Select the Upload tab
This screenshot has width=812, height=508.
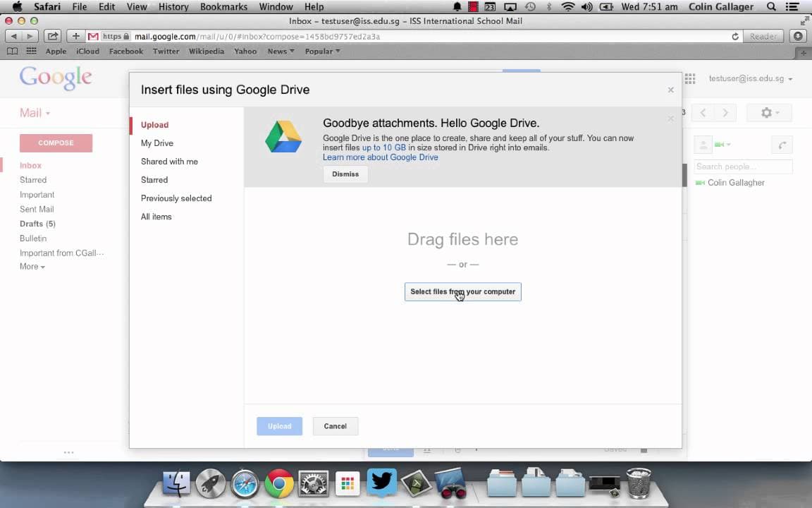click(x=155, y=125)
